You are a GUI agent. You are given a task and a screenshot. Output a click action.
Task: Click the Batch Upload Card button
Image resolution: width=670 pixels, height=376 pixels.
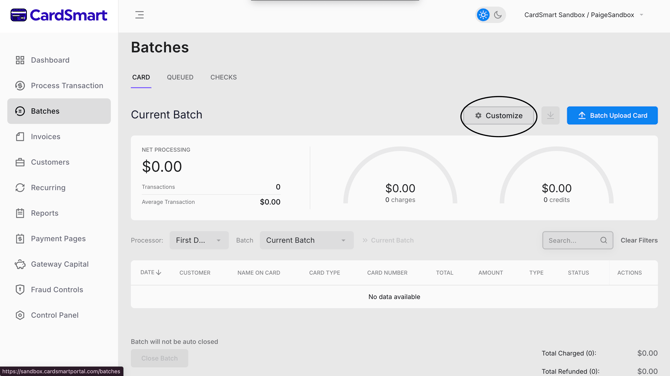pos(612,116)
